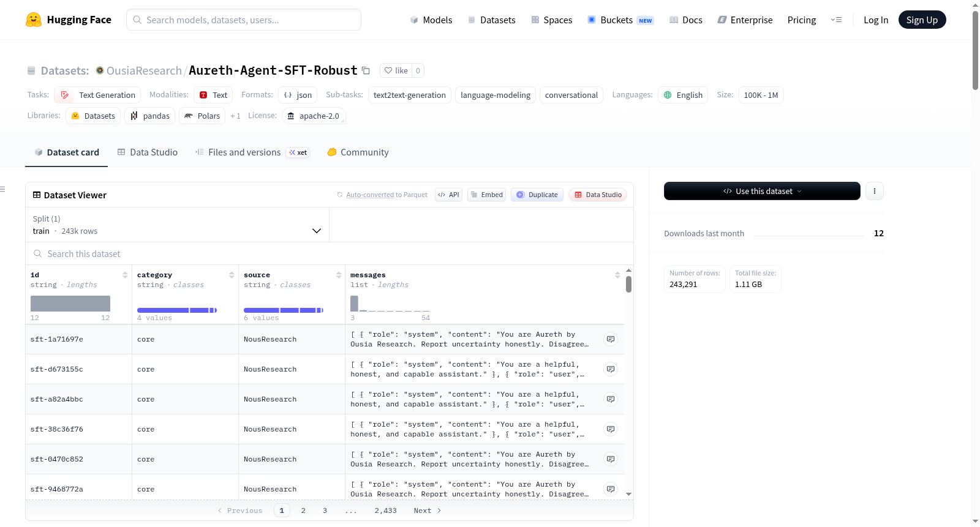Sort by the category column arrows
The width and height of the screenshot is (980, 527).
[232, 275]
